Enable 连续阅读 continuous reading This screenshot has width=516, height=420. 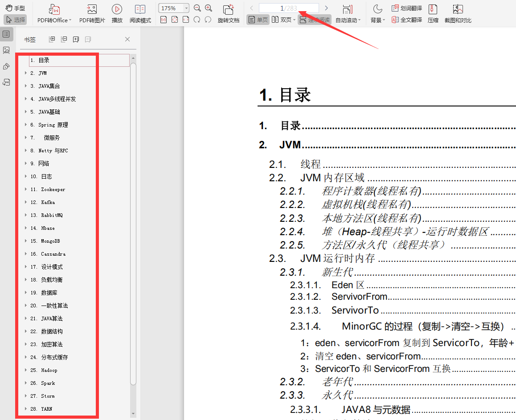tap(315, 20)
